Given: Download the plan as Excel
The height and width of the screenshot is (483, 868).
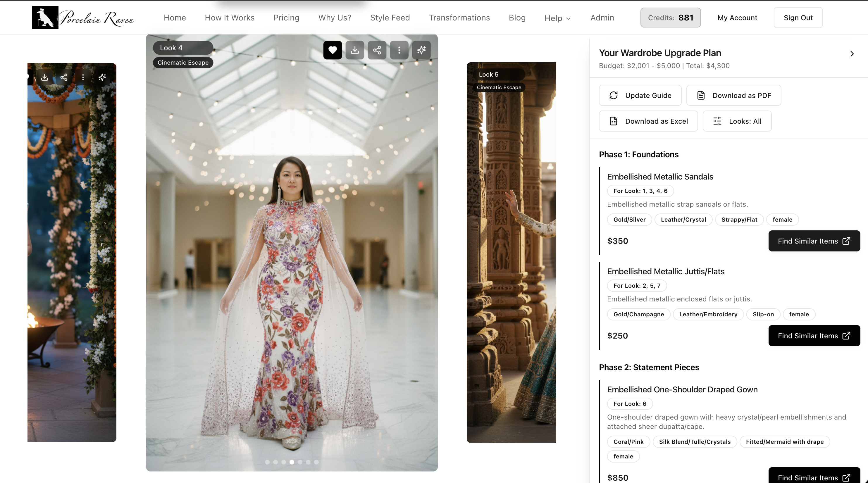Looking at the screenshot, I should tap(648, 121).
